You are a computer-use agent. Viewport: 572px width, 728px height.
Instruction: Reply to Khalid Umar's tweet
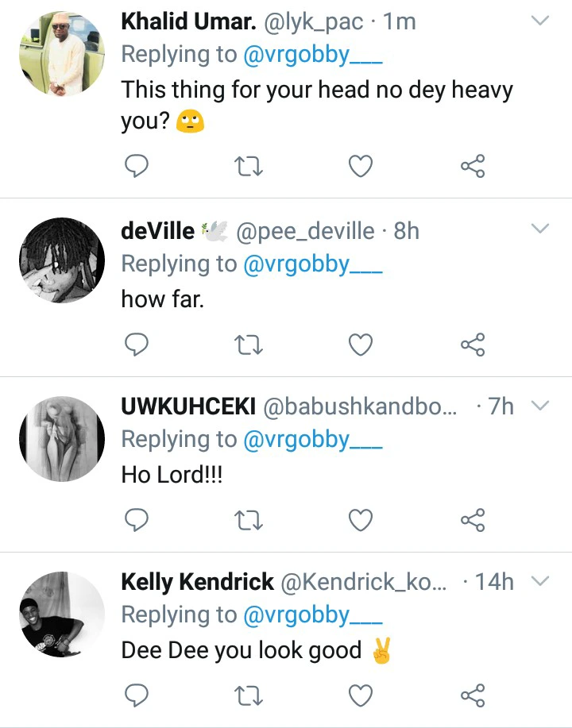137,167
